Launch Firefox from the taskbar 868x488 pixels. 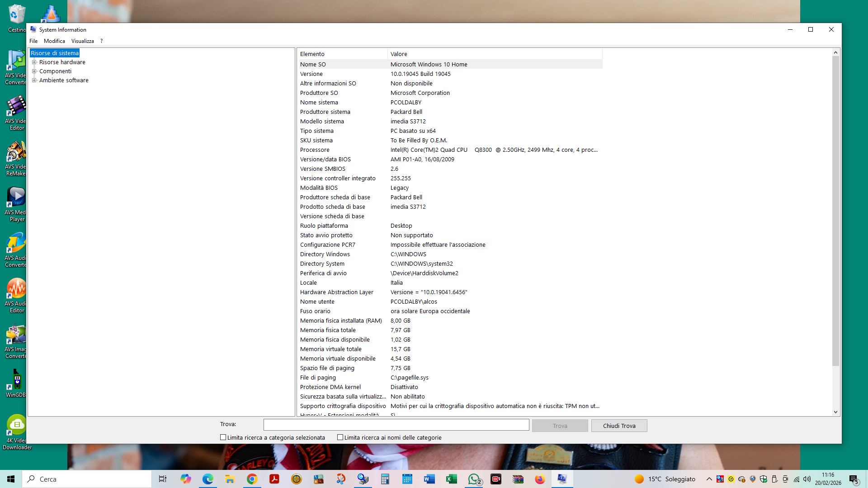click(540, 479)
